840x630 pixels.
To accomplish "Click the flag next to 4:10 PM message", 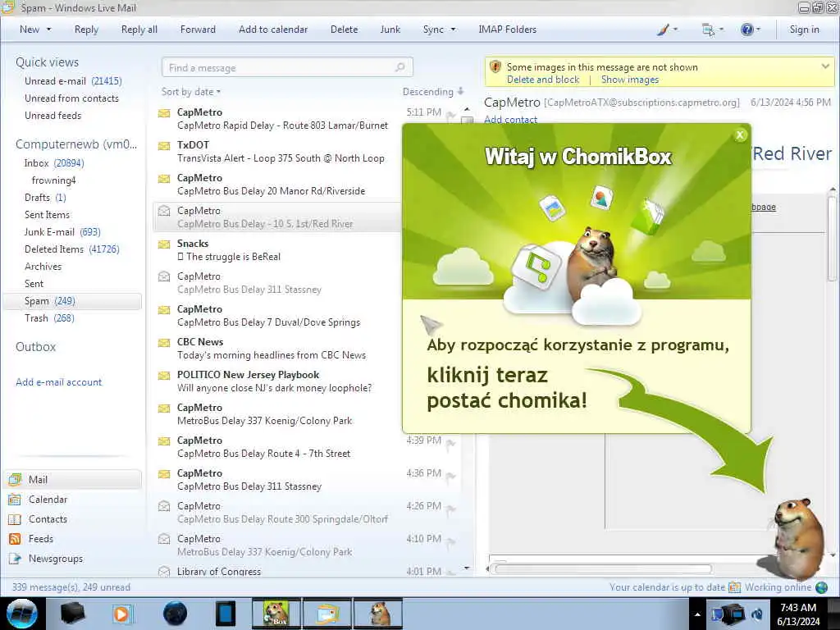I will pyautogui.click(x=451, y=541).
